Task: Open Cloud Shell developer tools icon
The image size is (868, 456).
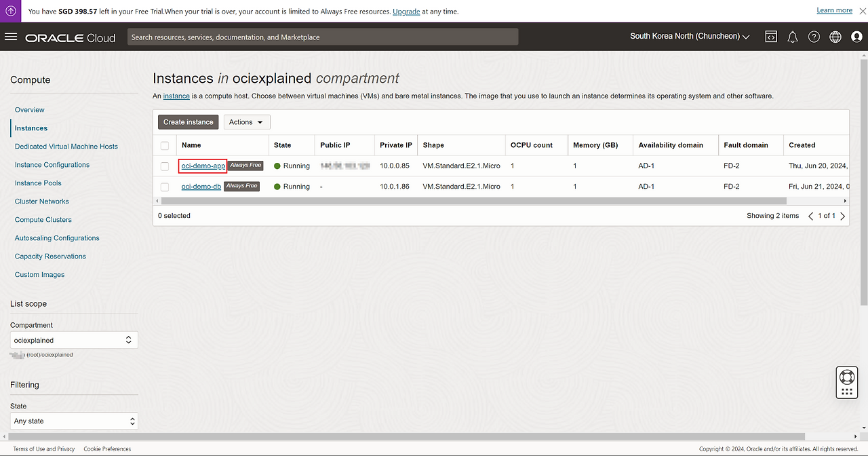Action: pos(771,37)
